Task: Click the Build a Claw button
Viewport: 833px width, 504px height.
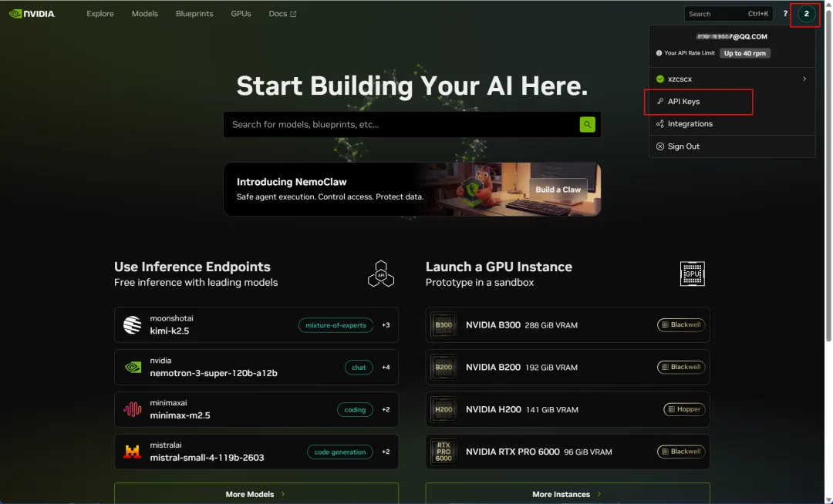Action: (x=558, y=190)
